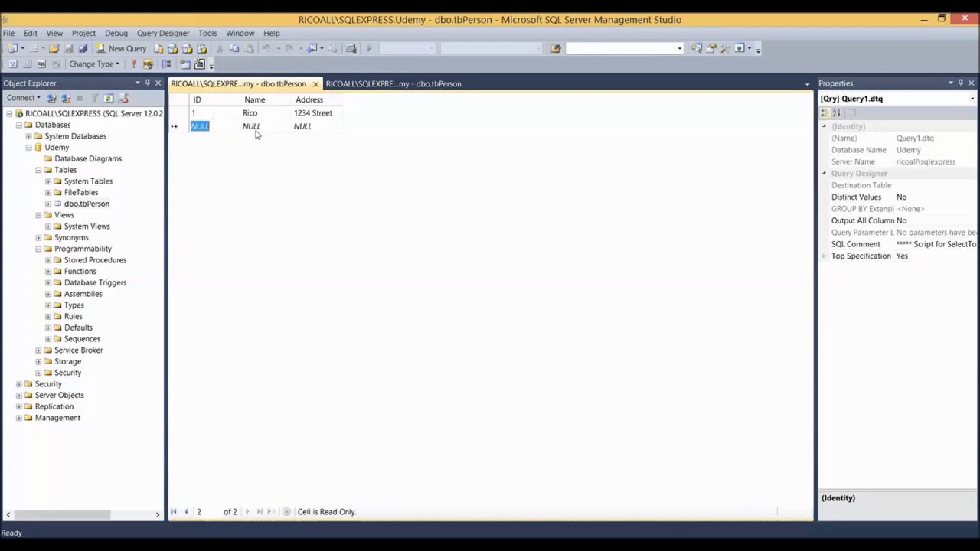Click the New Query toolbar button
This screenshot has width=980, height=551.
coord(121,48)
